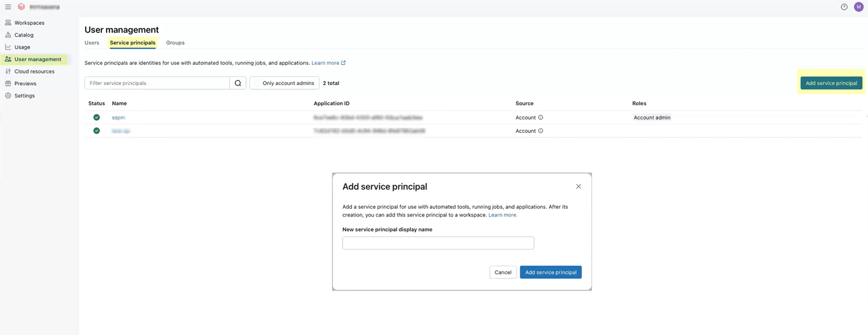The width and height of the screenshot is (868, 335).
Task: Click the search magnifier icon
Action: point(238,83)
